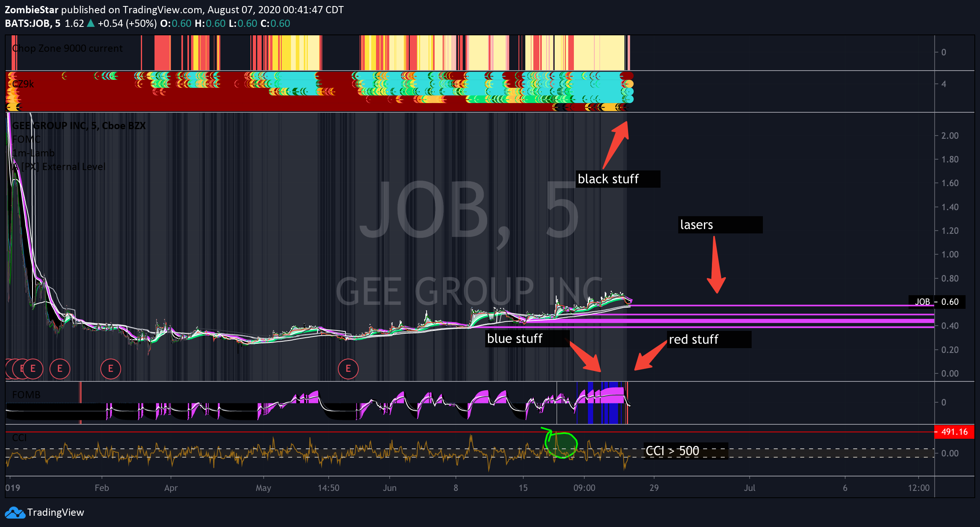Select the FOMC indicator label
Viewport: 980px width, 527px height.
point(26,139)
